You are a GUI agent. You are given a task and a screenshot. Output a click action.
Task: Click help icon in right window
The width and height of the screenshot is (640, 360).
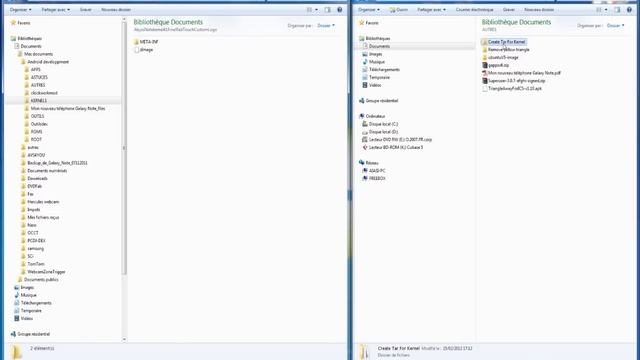(x=629, y=9)
